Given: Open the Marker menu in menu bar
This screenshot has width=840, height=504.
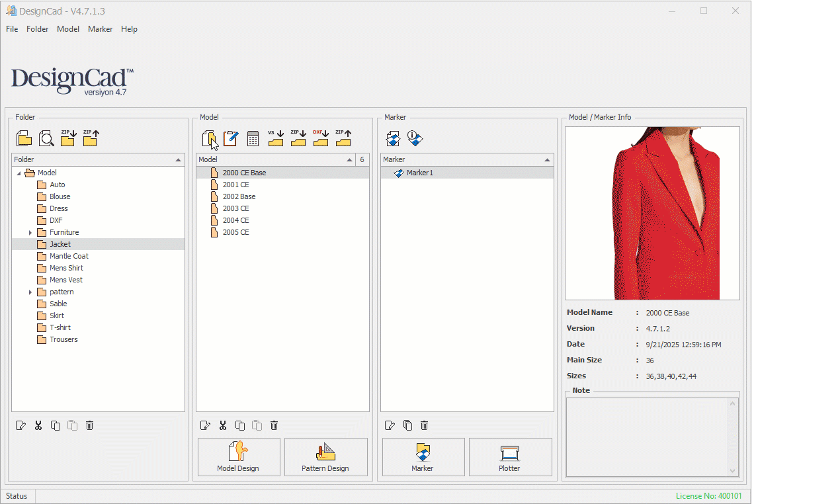Looking at the screenshot, I should pyautogui.click(x=100, y=29).
